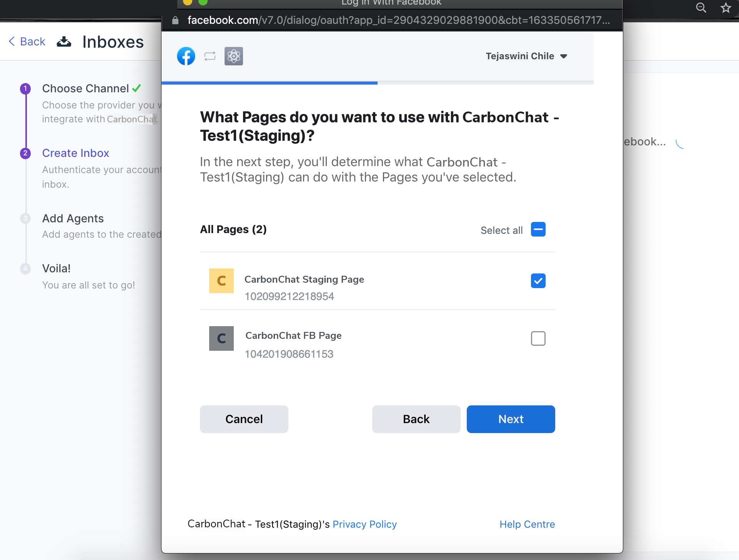Click the Facebook logo icon
The width and height of the screenshot is (739, 560).
pos(186,56)
